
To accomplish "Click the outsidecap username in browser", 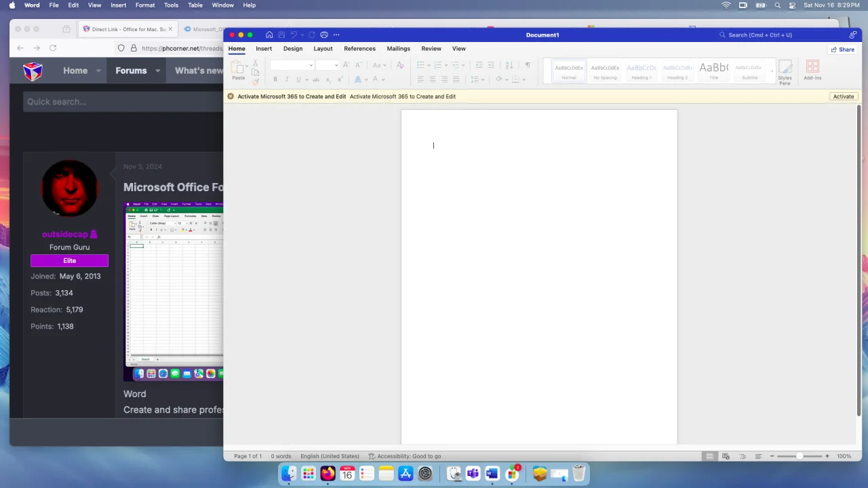I will point(65,235).
